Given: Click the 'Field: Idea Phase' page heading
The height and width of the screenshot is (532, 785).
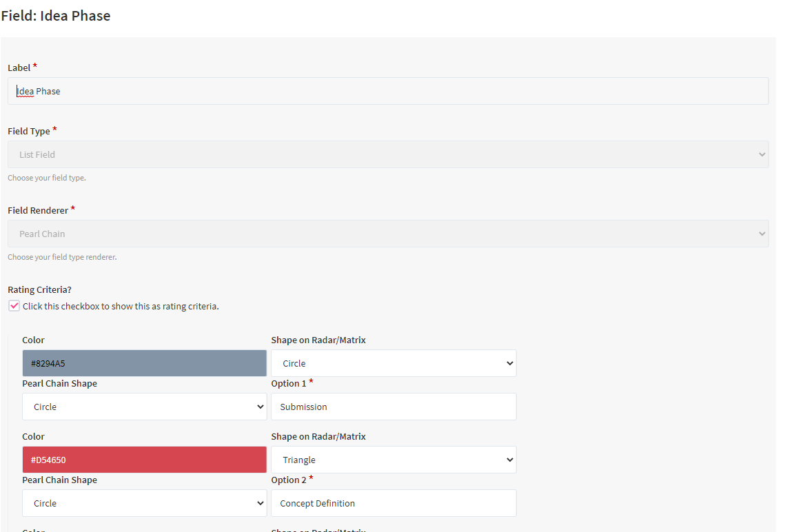Looking at the screenshot, I should click(56, 16).
